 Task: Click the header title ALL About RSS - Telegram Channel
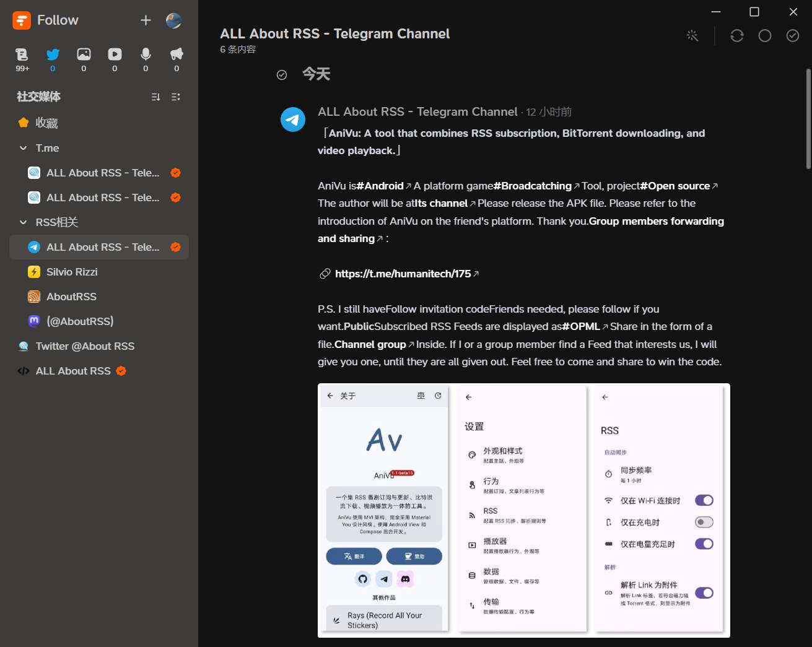[335, 34]
